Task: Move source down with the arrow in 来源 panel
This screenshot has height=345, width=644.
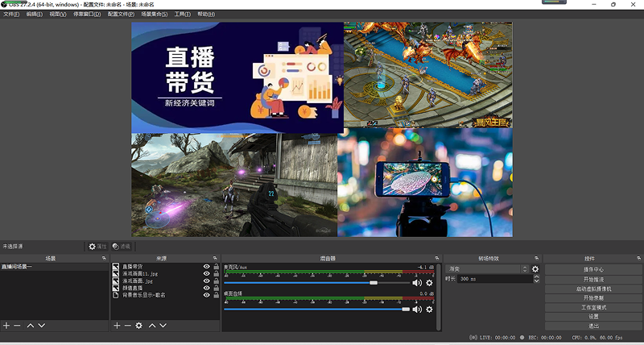Action: (163, 326)
